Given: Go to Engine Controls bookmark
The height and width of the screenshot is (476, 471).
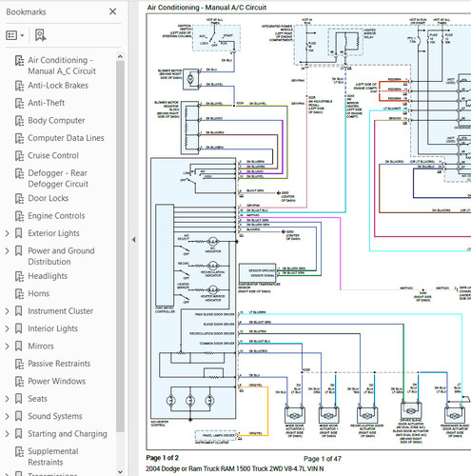Looking at the screenshot, I should (x=56, y=216).
